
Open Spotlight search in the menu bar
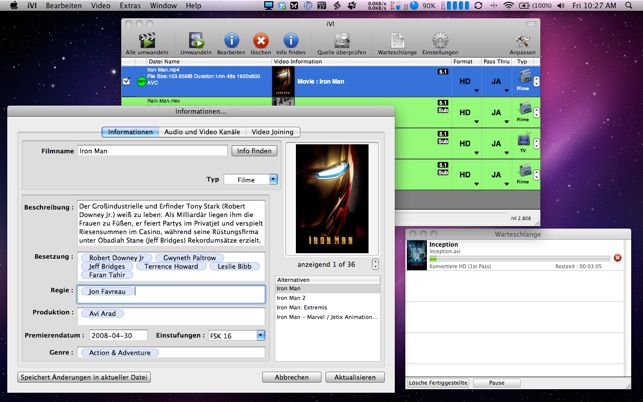[629, 5]
